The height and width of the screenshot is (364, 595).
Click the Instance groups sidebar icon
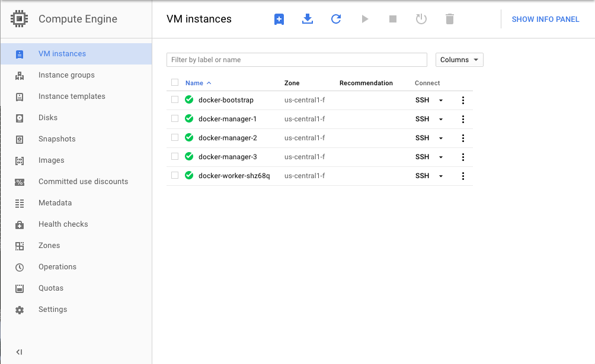20,75
